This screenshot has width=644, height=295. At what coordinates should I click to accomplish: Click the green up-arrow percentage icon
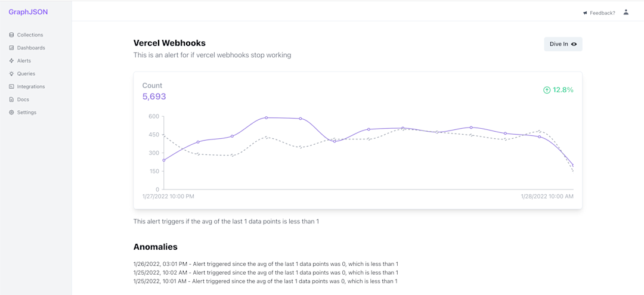[x=547, y=90]
